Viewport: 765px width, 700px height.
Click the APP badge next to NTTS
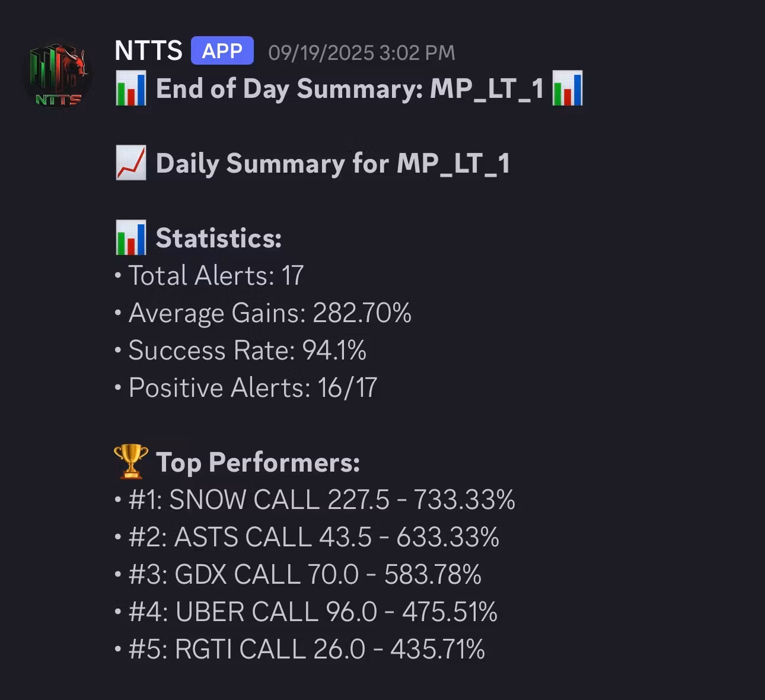[x=222, y=51]
